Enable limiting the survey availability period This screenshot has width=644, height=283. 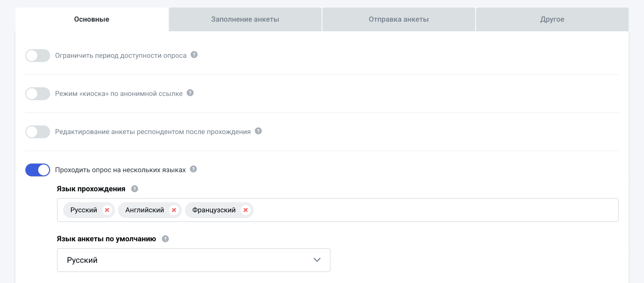pos(38,56)
